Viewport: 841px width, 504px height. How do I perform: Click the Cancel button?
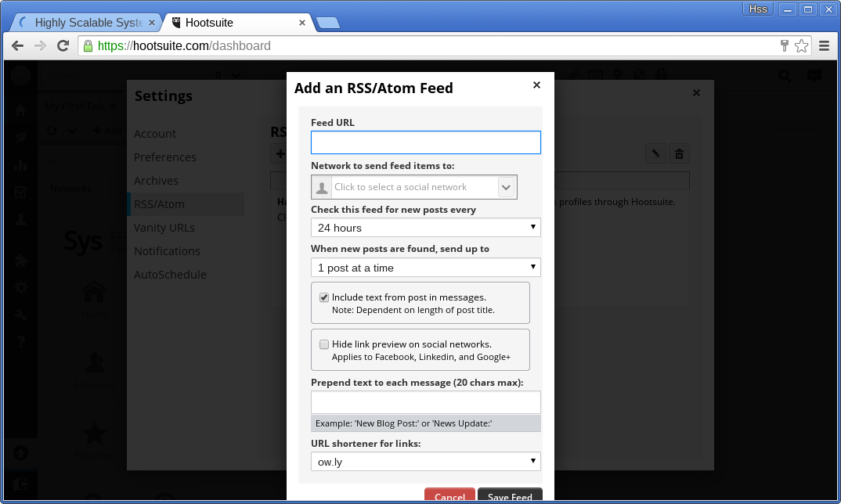tap(449, 495)
